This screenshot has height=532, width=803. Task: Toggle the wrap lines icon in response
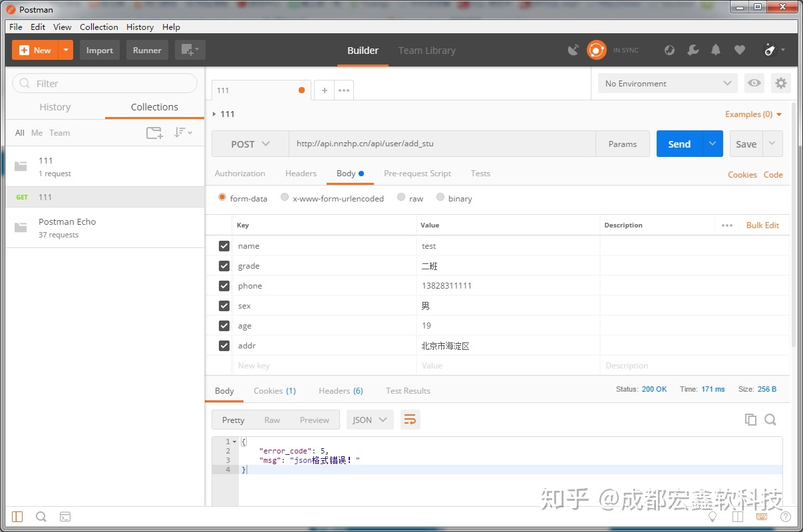(x=410, y=420)
